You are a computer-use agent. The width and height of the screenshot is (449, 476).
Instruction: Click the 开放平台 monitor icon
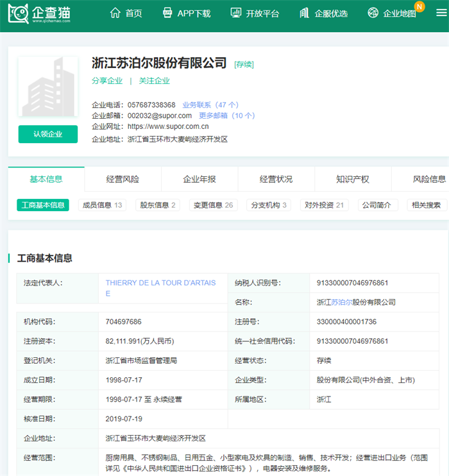(236, 13)
